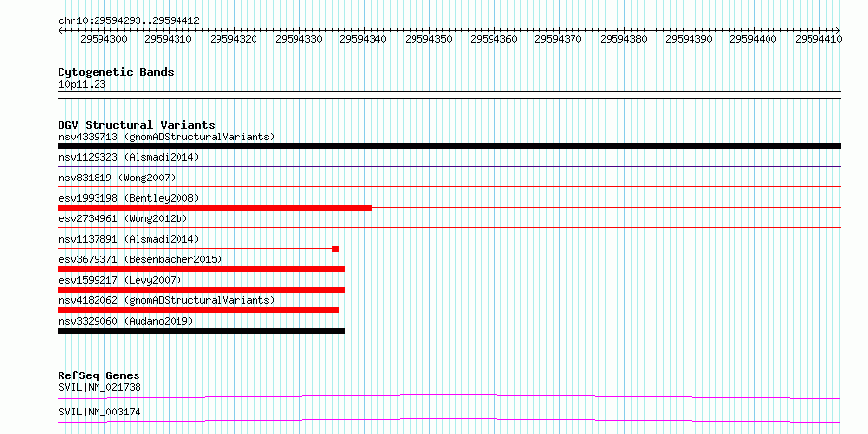Open variant nsv1137891 Alsmadi2014 label
868x434 pixels.
point(129,239)
